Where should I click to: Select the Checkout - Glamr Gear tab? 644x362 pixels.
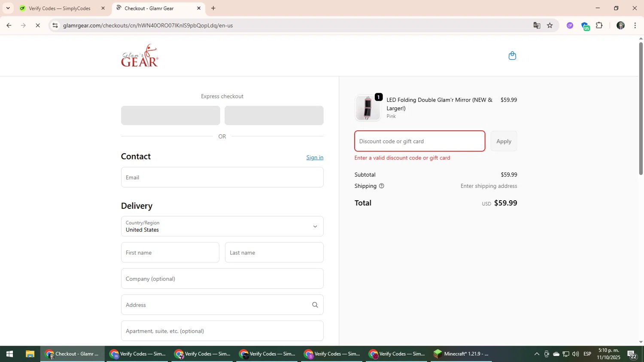click(x=158, y=8)
